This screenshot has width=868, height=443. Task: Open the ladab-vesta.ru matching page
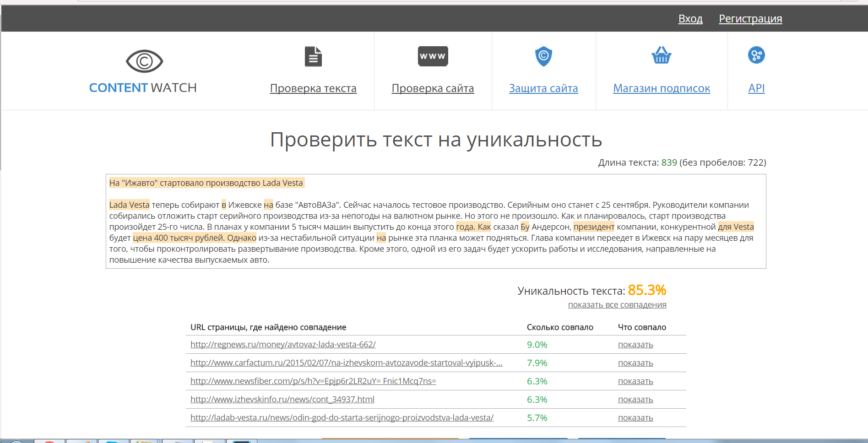[x=342, y=417]
